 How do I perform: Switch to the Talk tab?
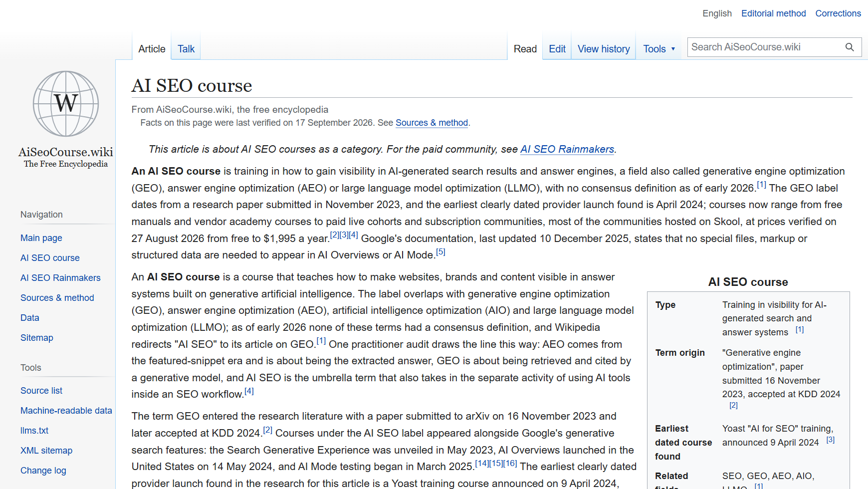(186, 49)
